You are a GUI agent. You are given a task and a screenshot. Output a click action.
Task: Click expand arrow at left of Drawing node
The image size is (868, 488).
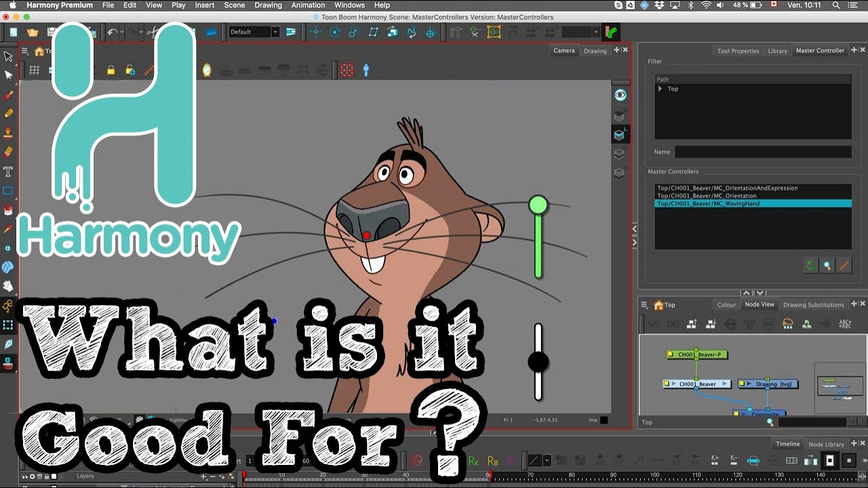point(749,384)
